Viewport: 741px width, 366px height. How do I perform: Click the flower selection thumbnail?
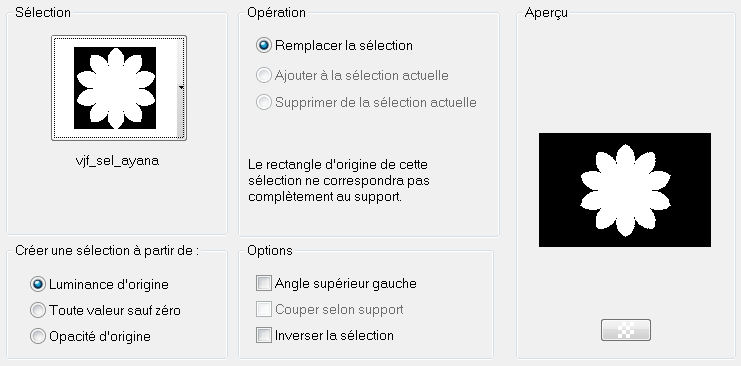click(115, 88)
